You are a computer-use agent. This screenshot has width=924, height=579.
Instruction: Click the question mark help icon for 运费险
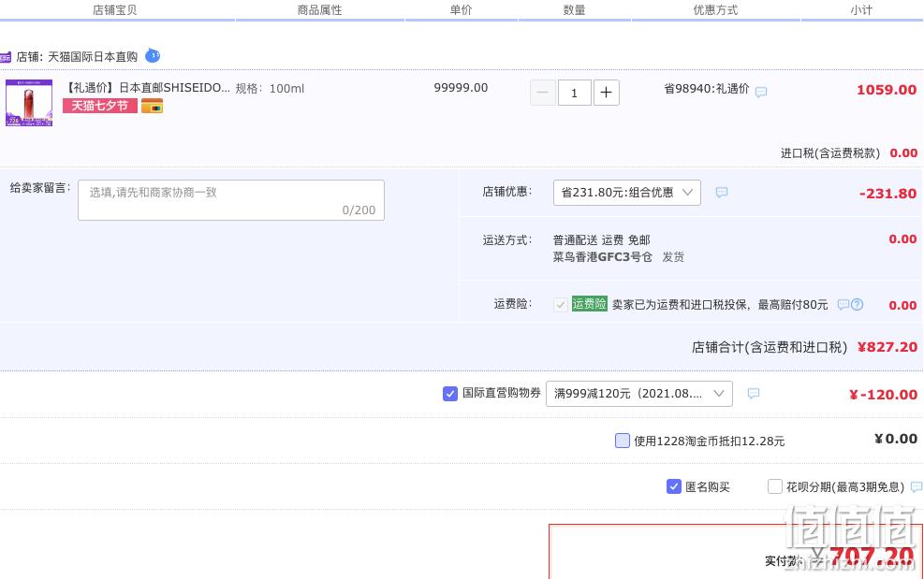tap(858, 305)
